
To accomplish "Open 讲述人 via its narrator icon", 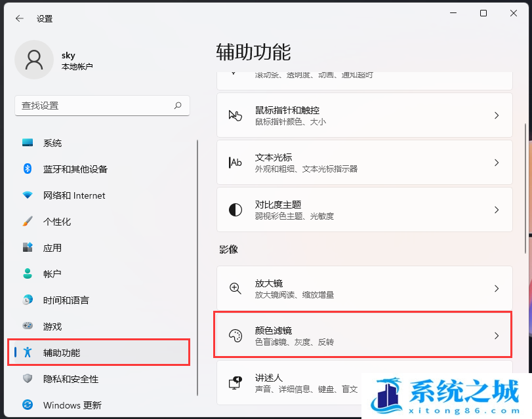I will (x=236, y=382).
